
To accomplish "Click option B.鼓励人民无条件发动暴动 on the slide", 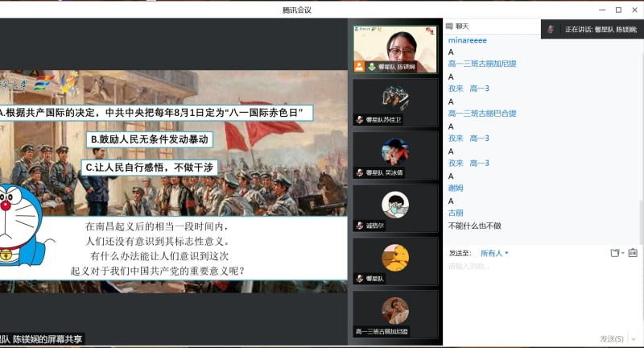I will (x=150, y=139).
